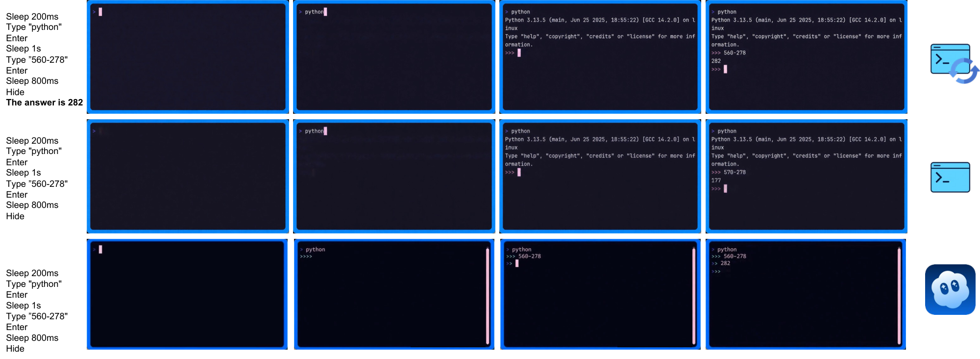Click the "177" output in the terminal
Viewport: 980px width, 359px height.
coord(716,180)
